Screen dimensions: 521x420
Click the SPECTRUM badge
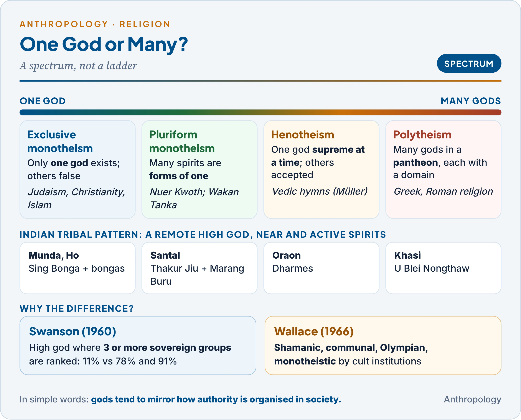[469, 63]
